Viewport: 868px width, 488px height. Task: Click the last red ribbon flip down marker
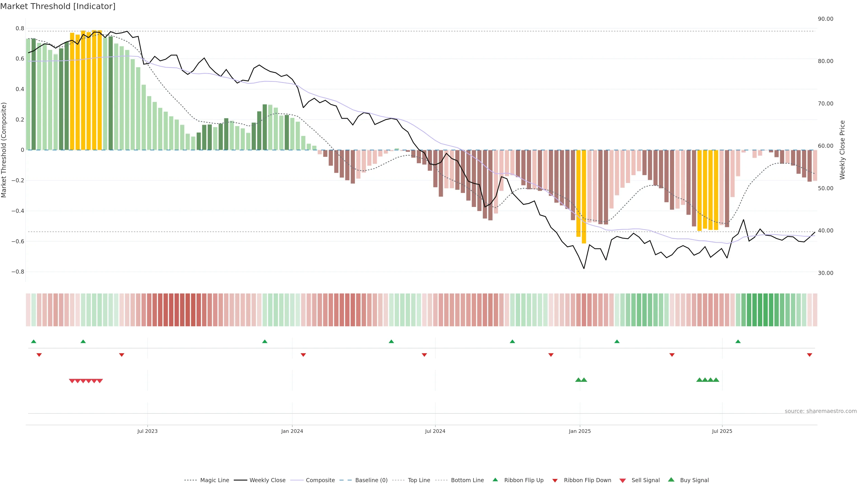[x=809, y=355]
